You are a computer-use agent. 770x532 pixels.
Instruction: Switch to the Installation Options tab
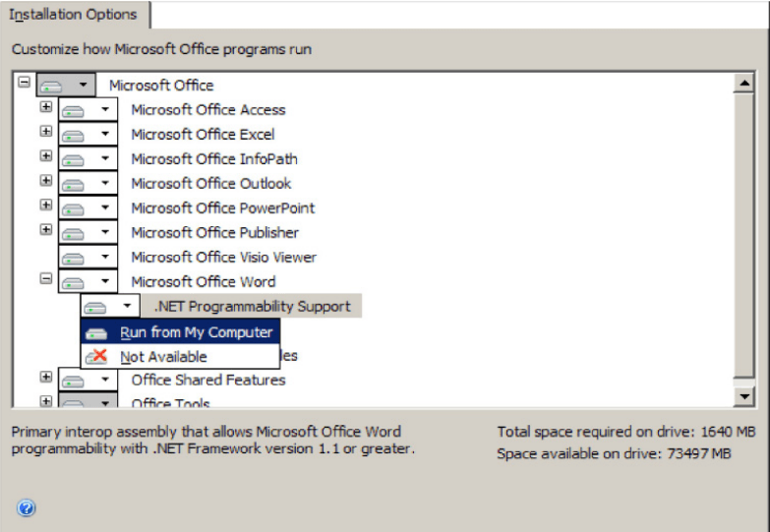click(x=74, y=14)
